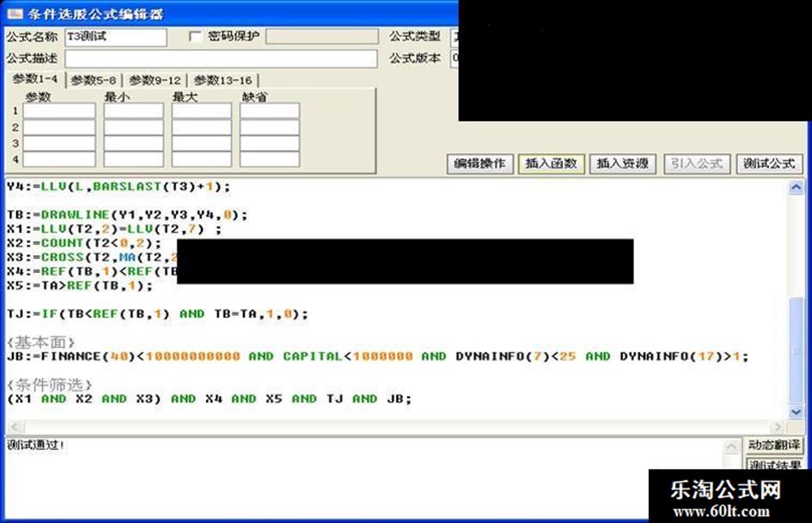Click the window icon in the title bar
812x523 pixels.
click(x=15, y=14)
